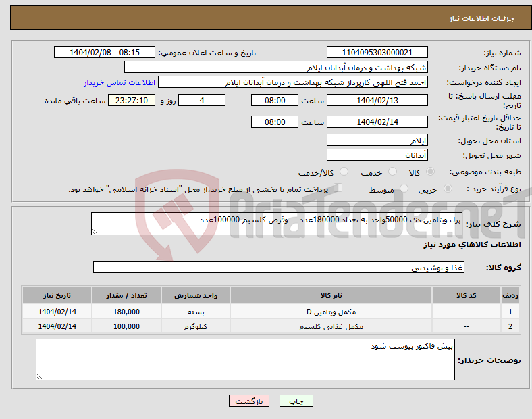Viewport: 532px width, 419px height.
Task: Click the تعداد / مقدار column header
Action: [x=126, y=295]
